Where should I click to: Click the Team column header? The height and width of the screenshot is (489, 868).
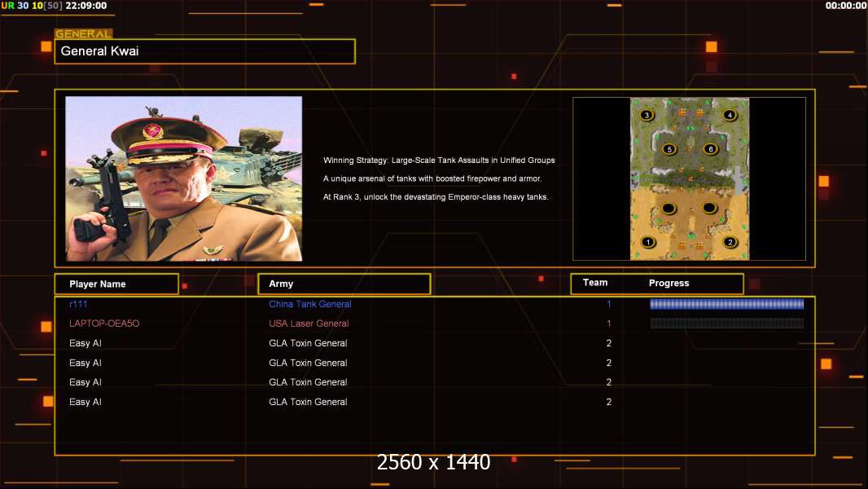tap(595, 283)
